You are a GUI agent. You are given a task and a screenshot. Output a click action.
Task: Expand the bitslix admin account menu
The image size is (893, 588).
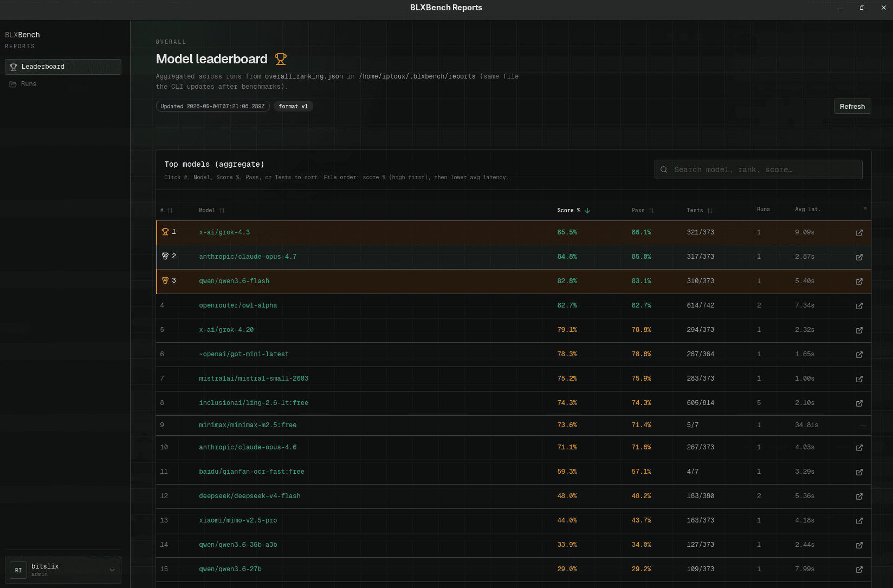tap(63, 570)
